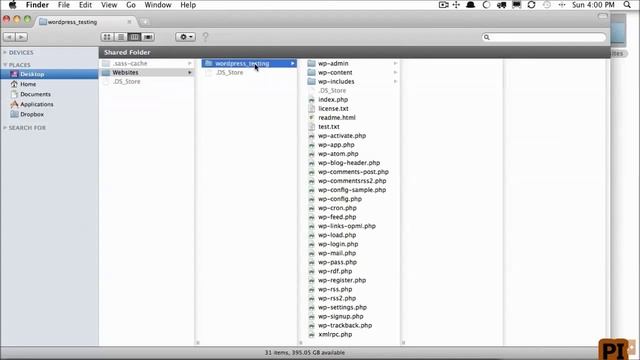Open the Help menu
The width and height of the screenshot is (640, 360).
[x=188, y=5]
